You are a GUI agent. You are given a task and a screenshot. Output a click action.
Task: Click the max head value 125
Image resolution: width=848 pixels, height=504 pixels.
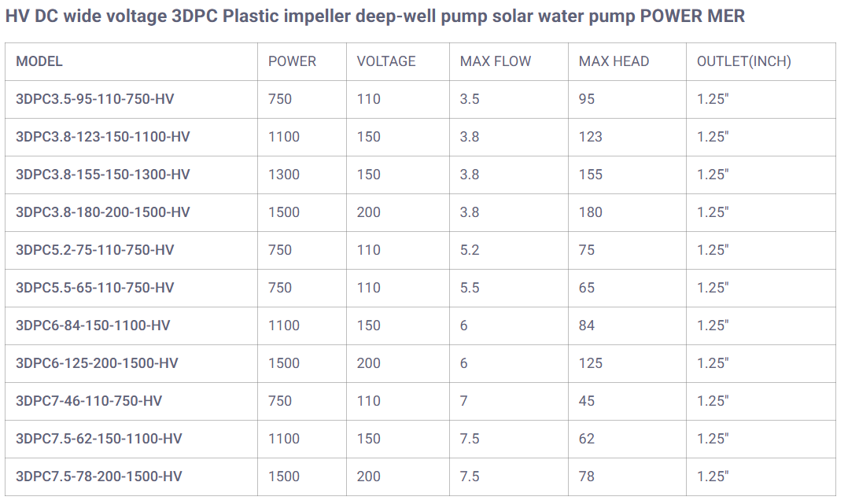tap(591, 363)
